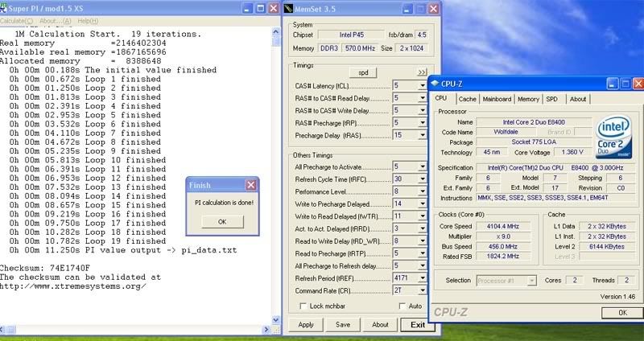Screen dimensions: 644x341
Task: Click the >> expand button in MemSet Timings
Action: coord(422,72)
